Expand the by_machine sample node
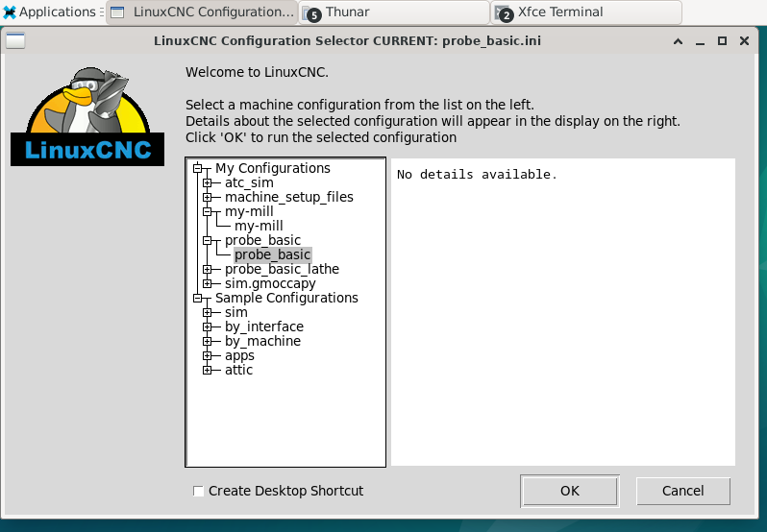 (x=207, y=342)
